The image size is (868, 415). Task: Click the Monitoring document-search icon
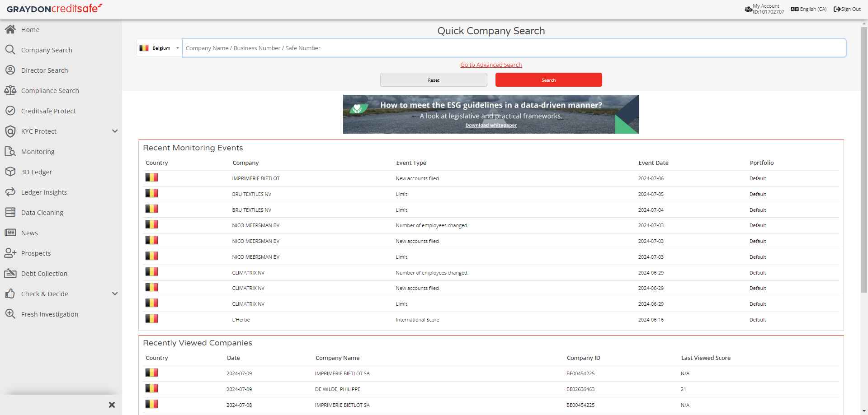tap(10, 151)
